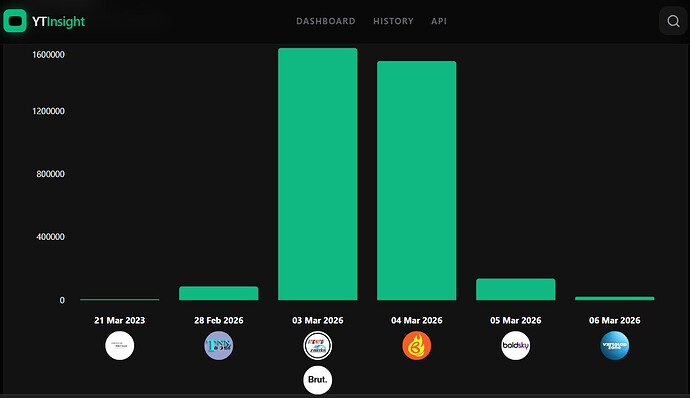Click the '03 Mar 2026' date label
The width and height of the screenshot is (690, 398).
(x=318, y=321)
